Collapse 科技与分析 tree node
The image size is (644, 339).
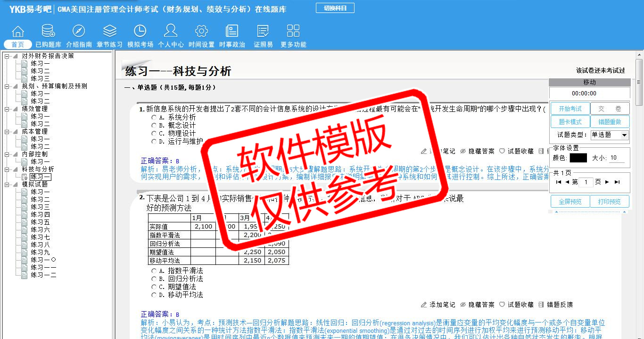click(7, 169)
